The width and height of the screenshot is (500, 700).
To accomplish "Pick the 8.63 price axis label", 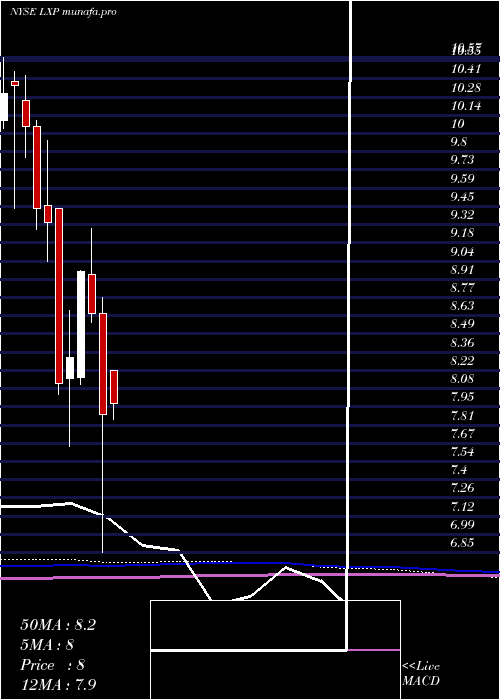I will [462, 306].
